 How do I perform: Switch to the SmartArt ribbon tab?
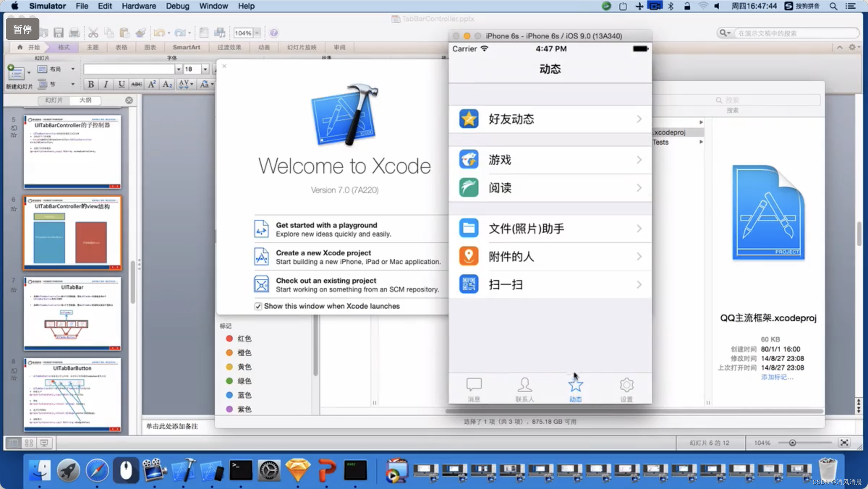coord(186,47)
